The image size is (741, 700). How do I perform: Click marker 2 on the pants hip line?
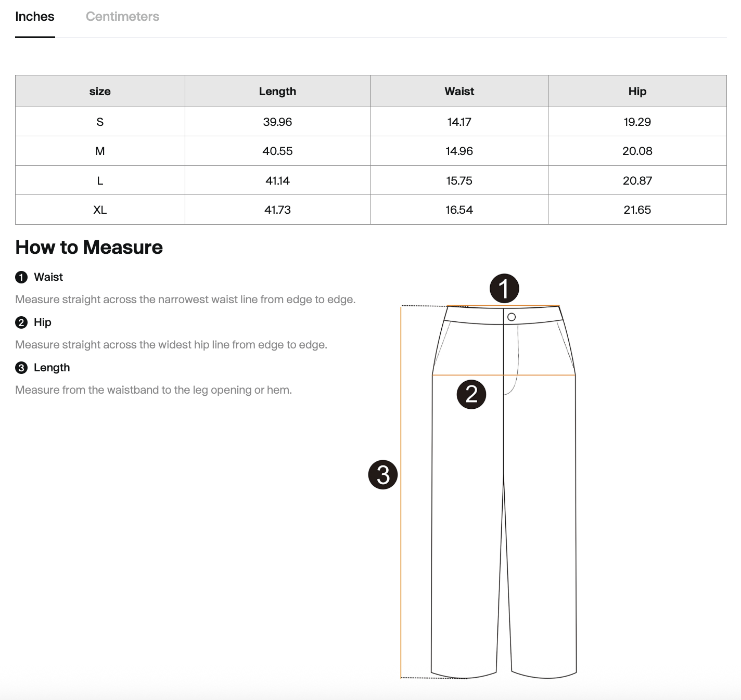coord(471,394)
